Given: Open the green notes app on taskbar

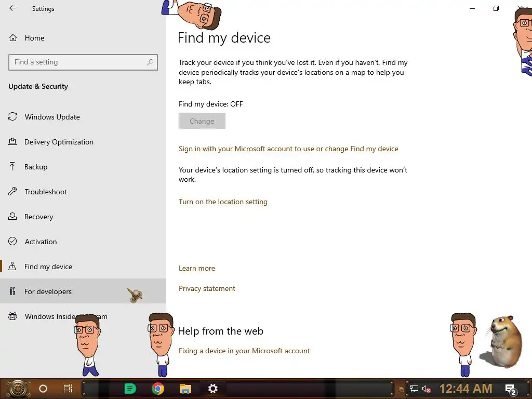Looking at the screenshot, I should [130, 389].
